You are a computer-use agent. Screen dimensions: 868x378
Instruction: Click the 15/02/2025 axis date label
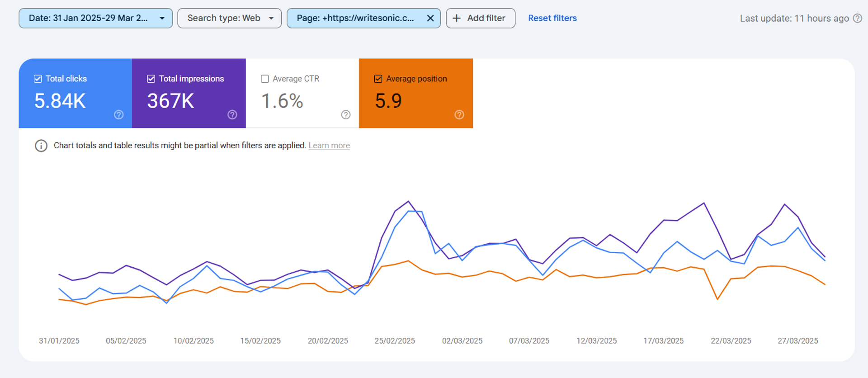pyautogui.click(x=260, y=341)
